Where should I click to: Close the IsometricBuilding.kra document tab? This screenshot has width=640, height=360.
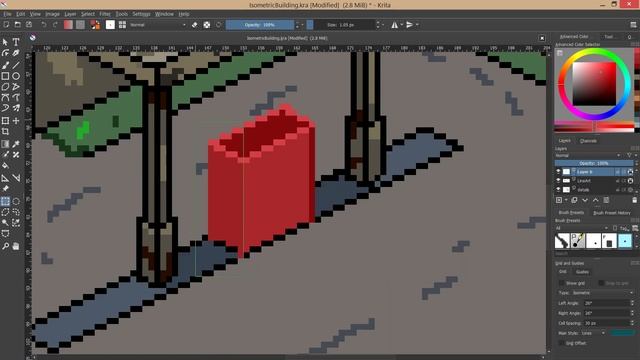tap(542, 38)
